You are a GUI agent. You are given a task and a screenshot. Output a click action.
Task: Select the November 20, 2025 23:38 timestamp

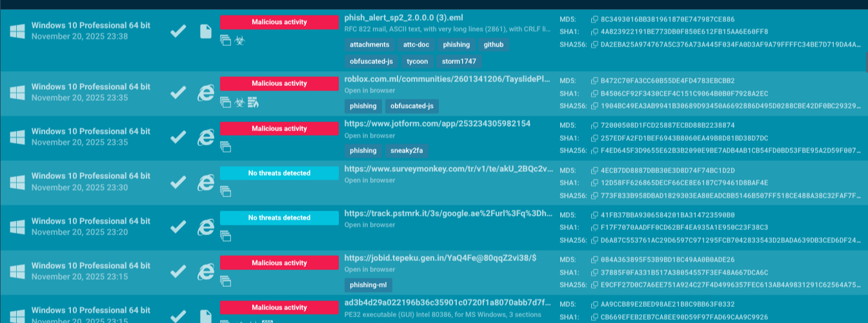(x=79, y=36)
